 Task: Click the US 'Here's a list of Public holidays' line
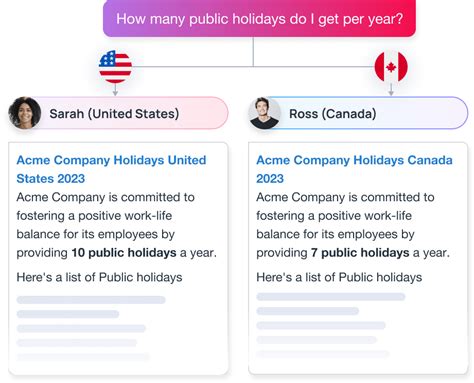click(99, 277)
